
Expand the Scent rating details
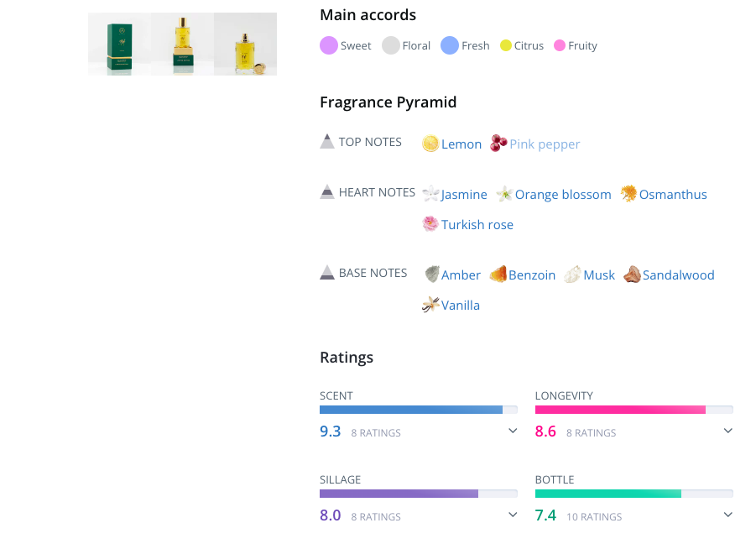coord(512,431)
